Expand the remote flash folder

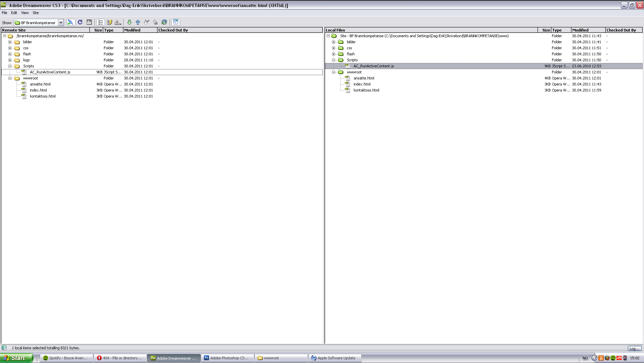coord(10,54)
